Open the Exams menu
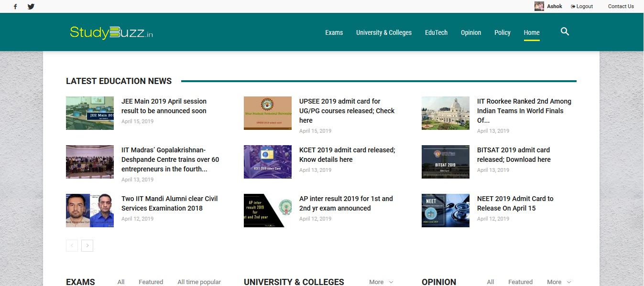 coord(334,32)
